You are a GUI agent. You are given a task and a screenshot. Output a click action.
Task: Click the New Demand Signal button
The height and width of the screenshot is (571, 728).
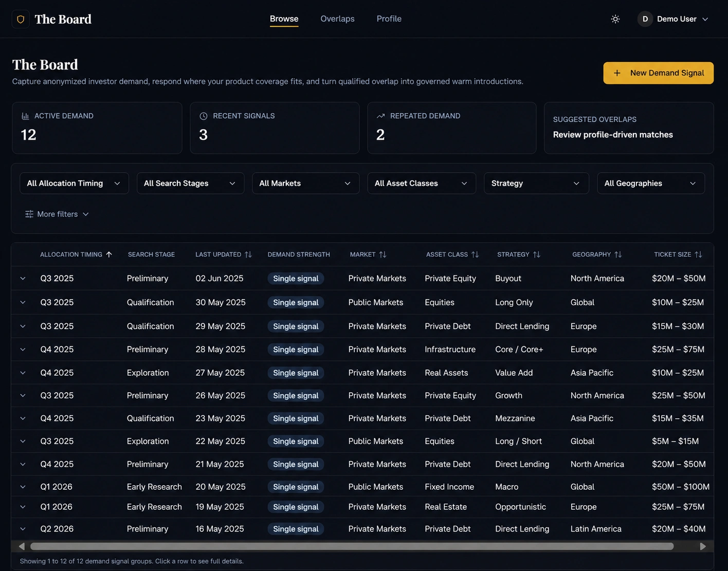pos(658,73)
